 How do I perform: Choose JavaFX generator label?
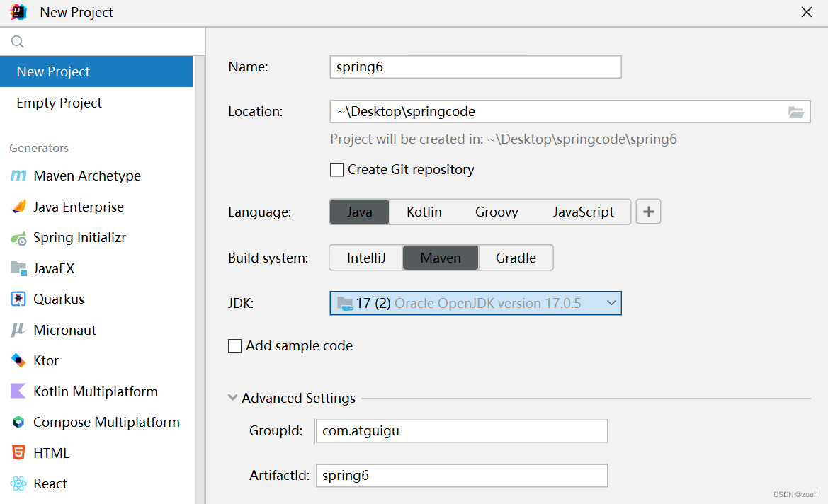coord(54,268)
